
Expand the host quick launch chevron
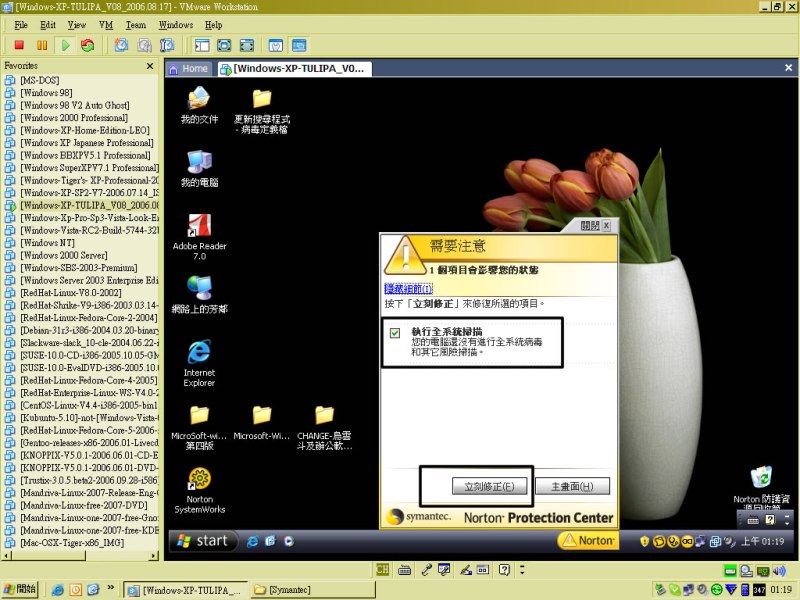coord(110,588)
